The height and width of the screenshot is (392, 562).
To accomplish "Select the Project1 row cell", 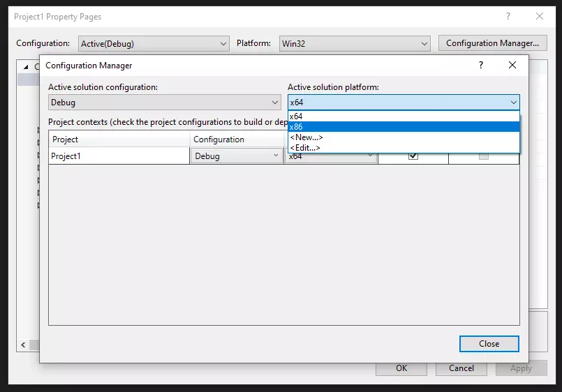I will click(x=119, y=156).
